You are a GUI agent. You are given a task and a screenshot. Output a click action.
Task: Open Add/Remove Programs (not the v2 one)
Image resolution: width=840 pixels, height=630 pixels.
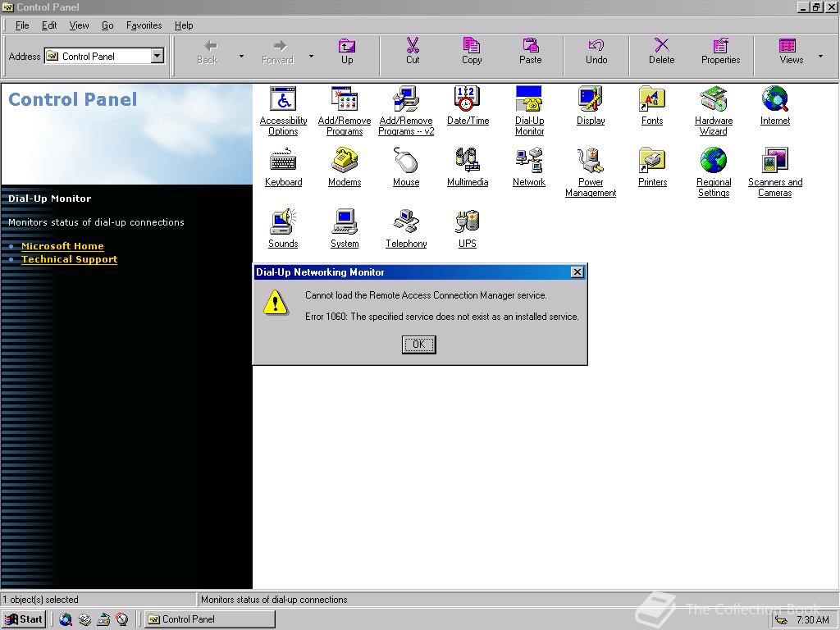(345, 111)
